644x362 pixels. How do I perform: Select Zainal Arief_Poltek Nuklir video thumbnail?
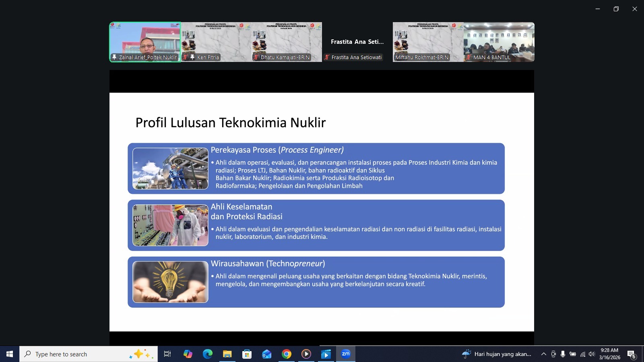(x=145, y=42)
